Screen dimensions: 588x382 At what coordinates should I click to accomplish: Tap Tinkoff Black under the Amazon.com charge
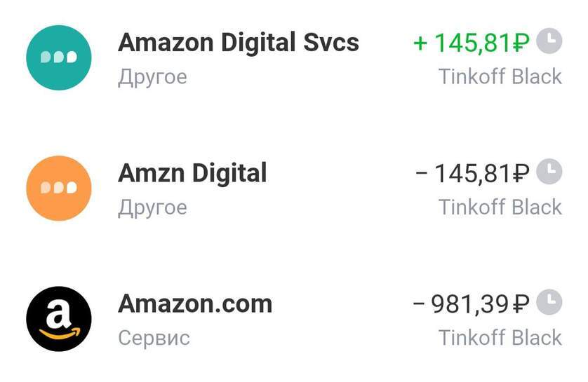click(500, 338)
